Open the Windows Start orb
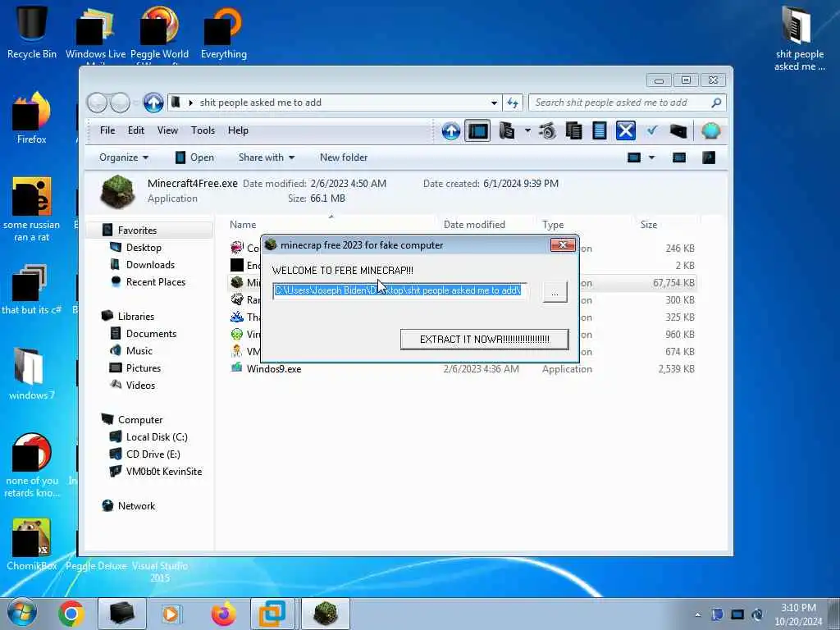Viewport: 840px width, 630px height. click(x=21, y=614)
